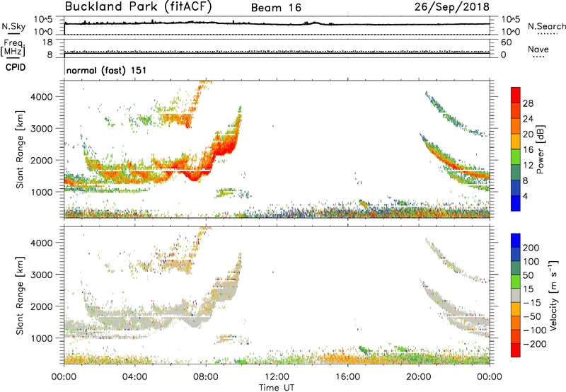The height and width of the screenshot is (392, 566).
Task: Click the 60 tick on the Nave axis
Action: (507, 42)
